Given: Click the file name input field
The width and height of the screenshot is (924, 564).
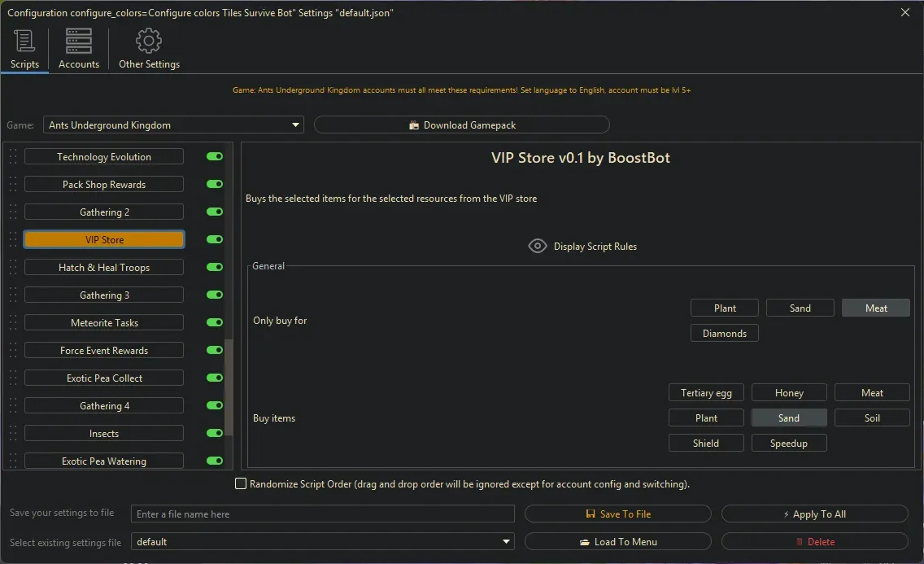Looking at the screenshot, I should click(323, 514).
